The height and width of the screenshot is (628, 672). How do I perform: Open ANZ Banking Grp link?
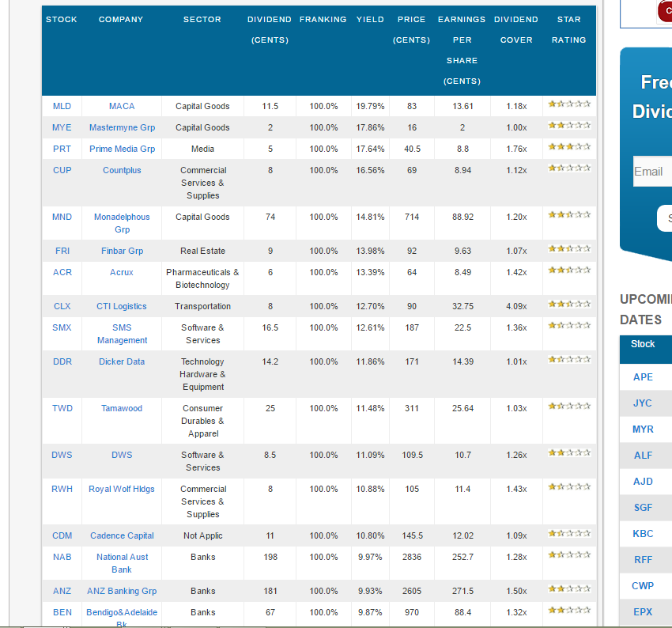122,591
